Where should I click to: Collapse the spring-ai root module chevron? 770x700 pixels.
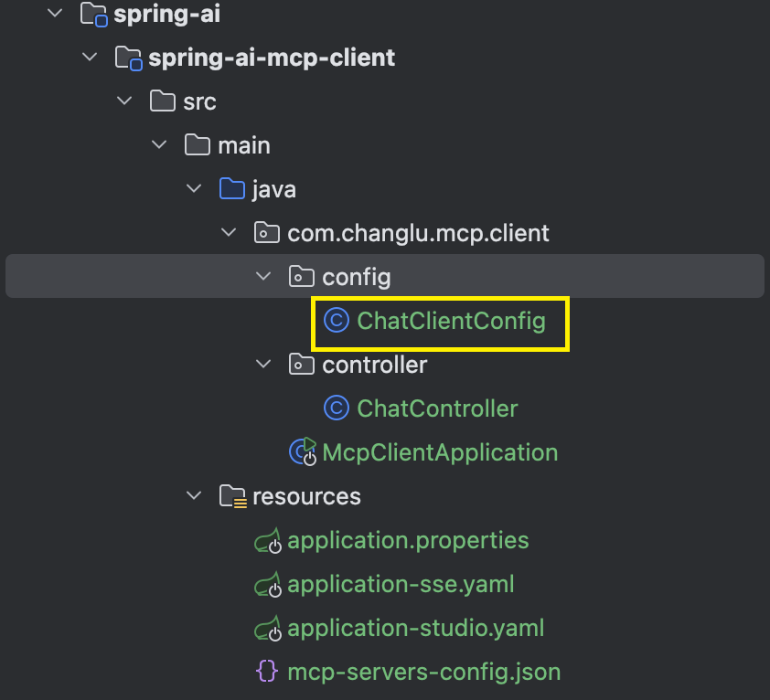[56, 14]
